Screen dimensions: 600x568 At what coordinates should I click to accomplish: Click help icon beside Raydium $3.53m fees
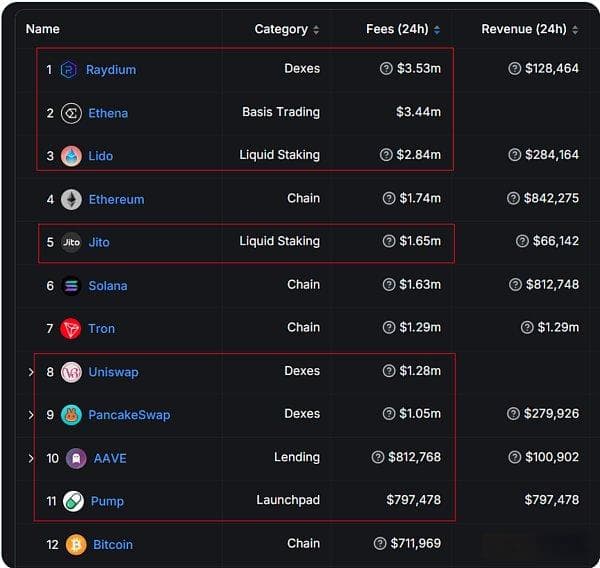[x=386, y=69]
